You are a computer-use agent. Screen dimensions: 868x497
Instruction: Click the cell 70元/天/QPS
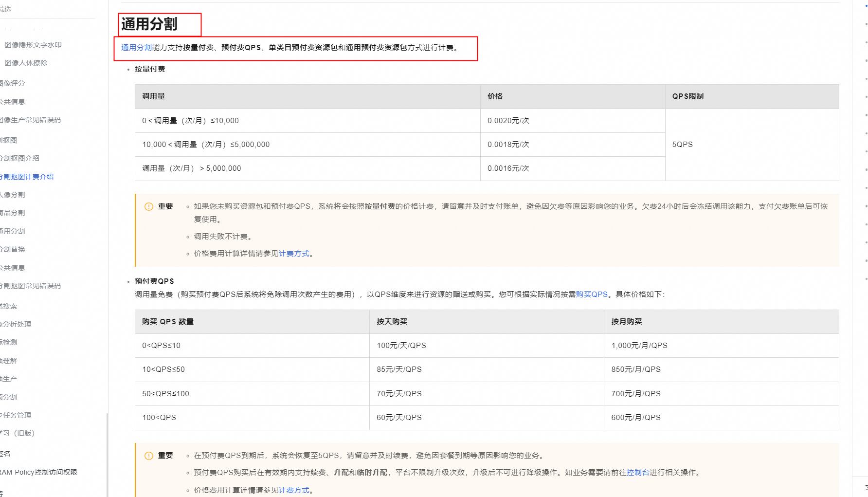(487, 394)
